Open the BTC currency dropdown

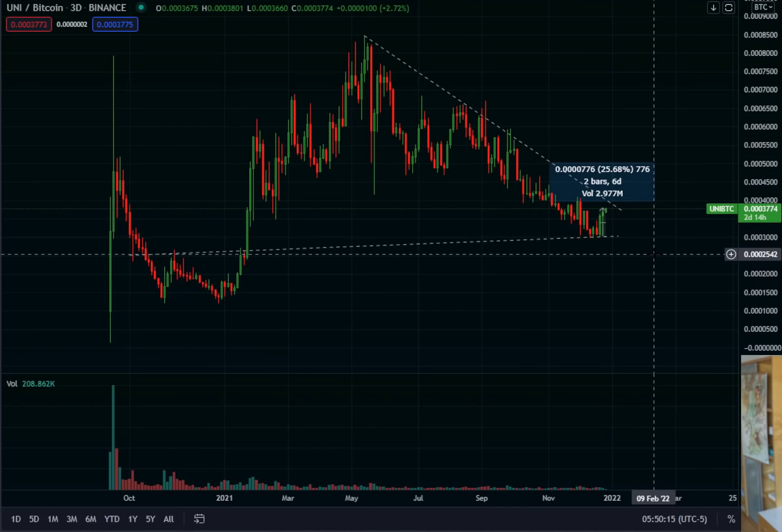point(764,7)
